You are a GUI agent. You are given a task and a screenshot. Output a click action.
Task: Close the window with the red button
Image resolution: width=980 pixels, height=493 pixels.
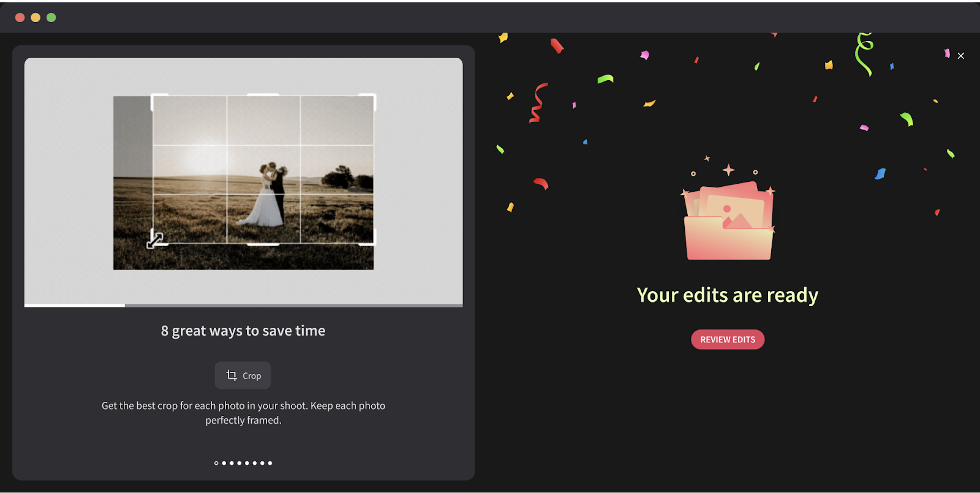[x=20, y=17]
